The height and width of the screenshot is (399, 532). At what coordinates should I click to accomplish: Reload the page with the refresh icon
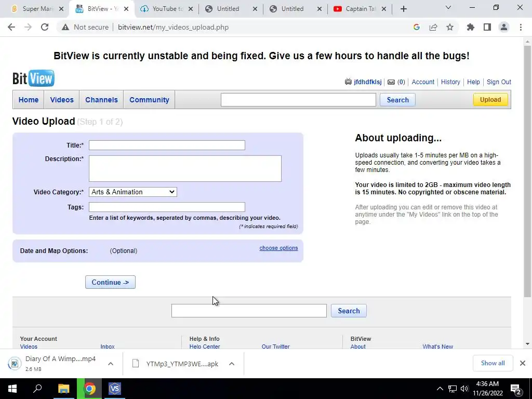pos(45,27)
